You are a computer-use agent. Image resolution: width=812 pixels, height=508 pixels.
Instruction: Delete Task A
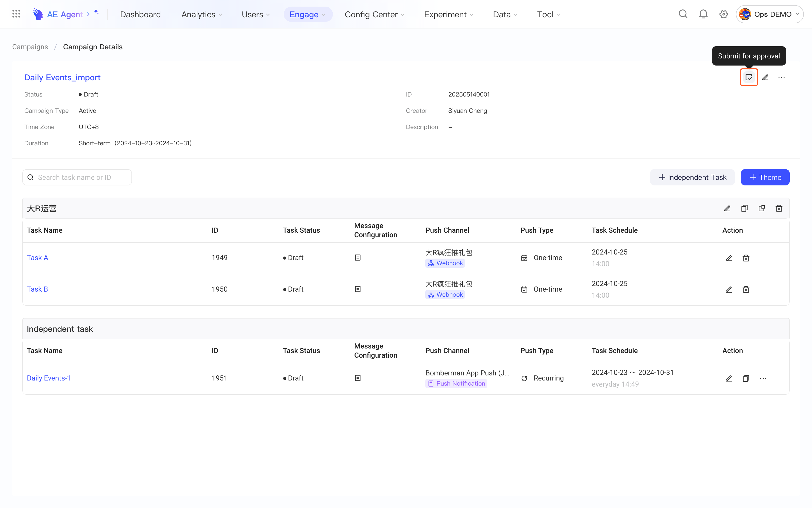click(x=746, y=258)
